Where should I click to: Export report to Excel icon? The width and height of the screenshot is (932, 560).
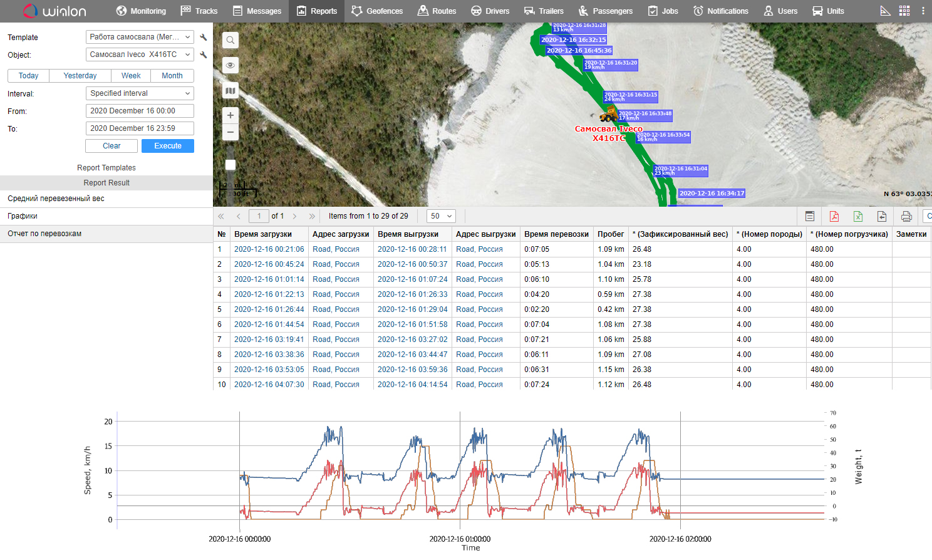point(857,216)
